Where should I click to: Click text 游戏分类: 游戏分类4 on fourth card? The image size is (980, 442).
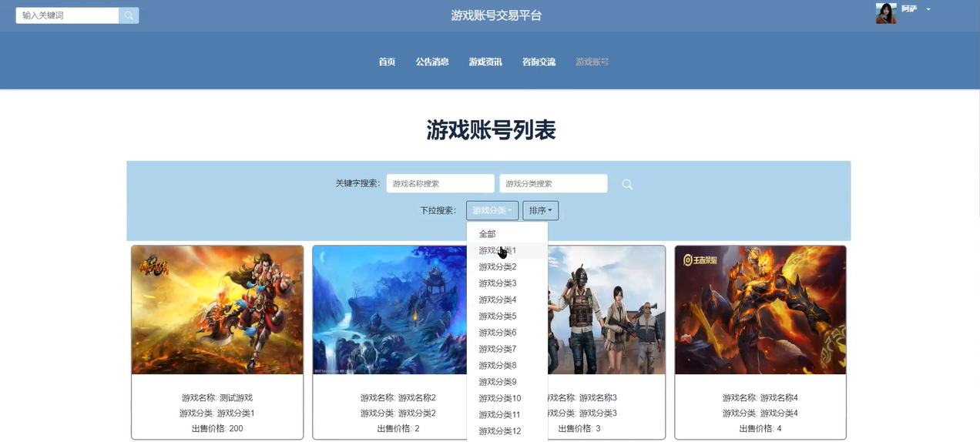point(760,414)
